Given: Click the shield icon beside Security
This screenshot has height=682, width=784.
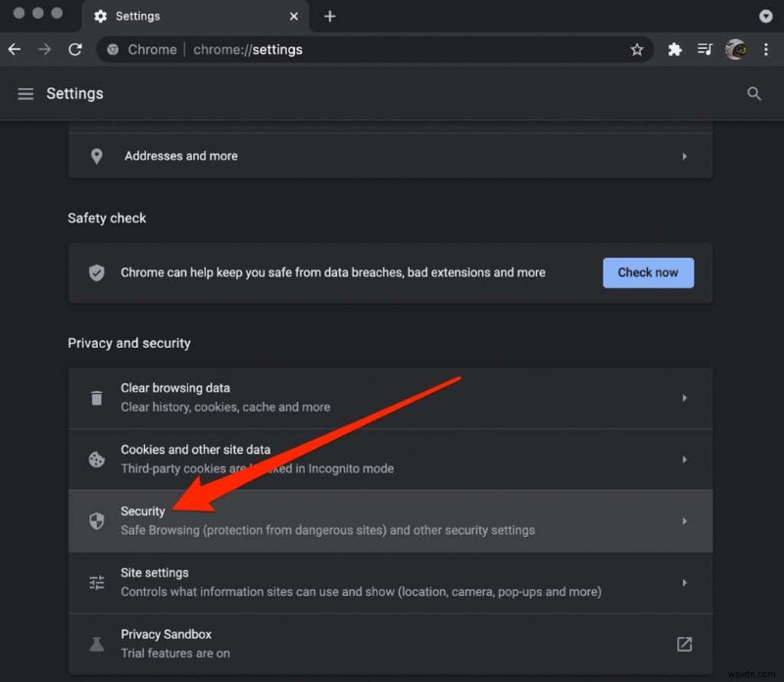Looking at the screenshot, I should pos(96,520).
